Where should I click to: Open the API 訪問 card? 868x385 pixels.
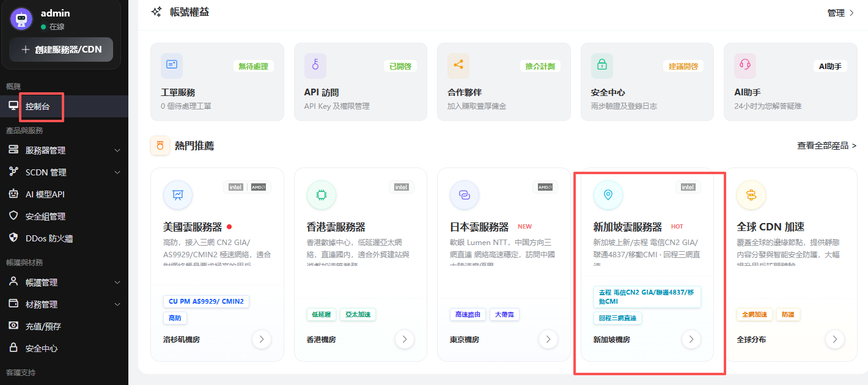click(361, 82)
